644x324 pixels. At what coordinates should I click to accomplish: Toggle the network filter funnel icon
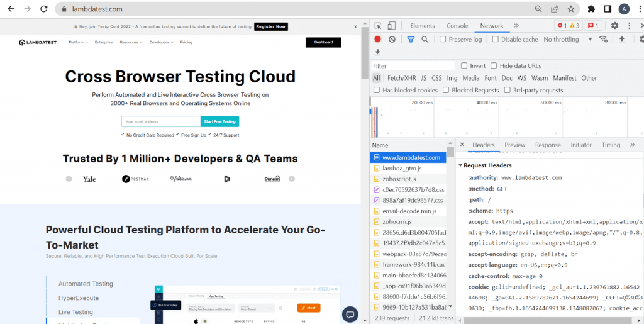point(411,39)
